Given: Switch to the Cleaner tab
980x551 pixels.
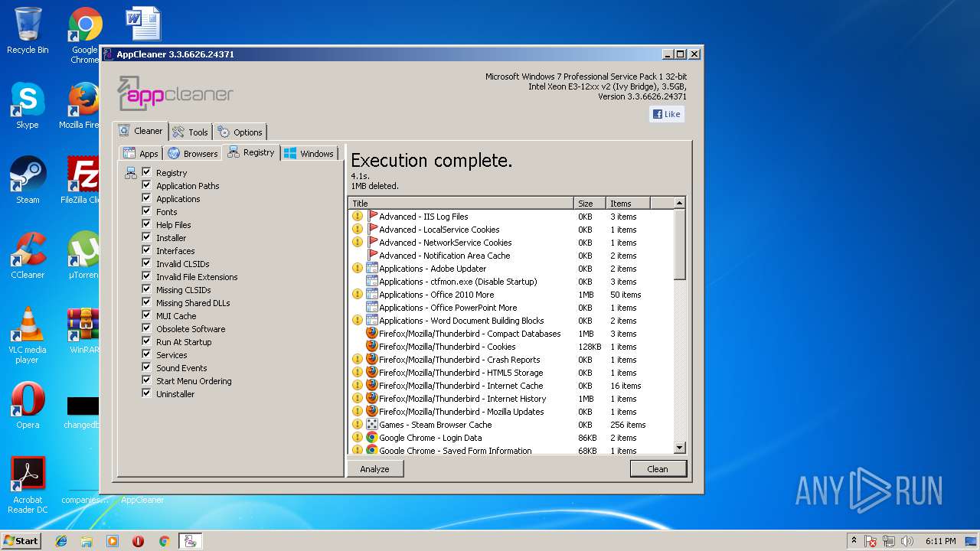Looking at the screenshot, I should (x=141, y=131).
